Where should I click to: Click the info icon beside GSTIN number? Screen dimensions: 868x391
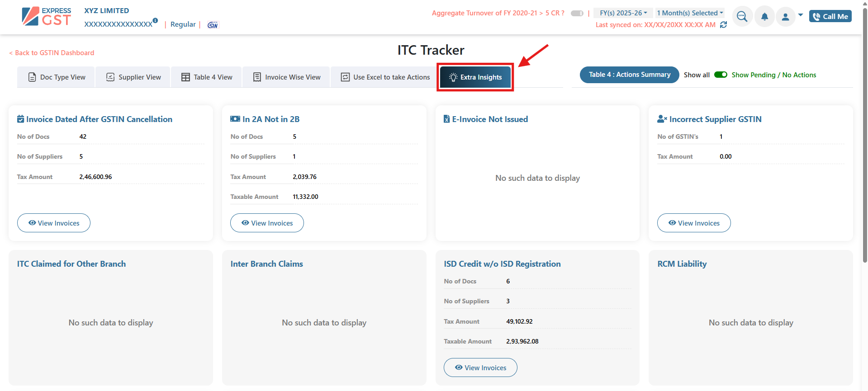click(x=155, y=20)
